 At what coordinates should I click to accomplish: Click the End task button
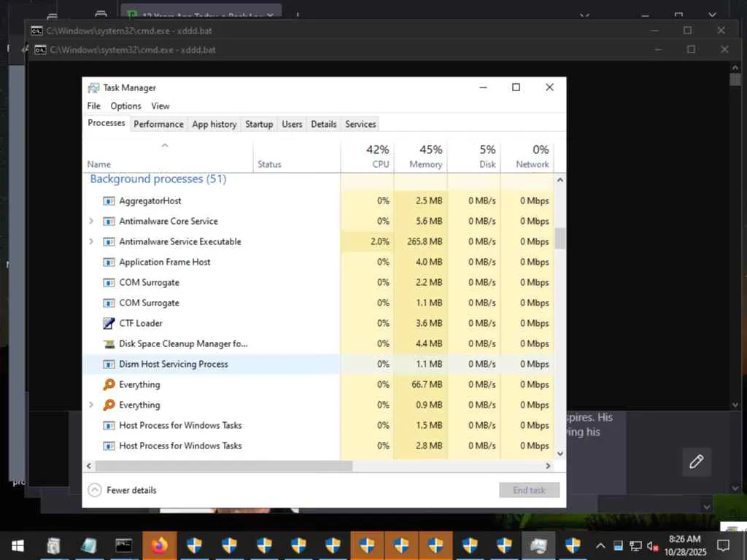(530, 490)
